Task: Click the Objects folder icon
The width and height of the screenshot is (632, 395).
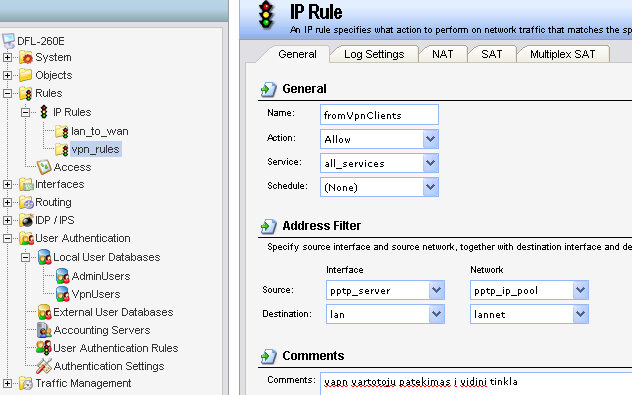Action: pos(26,75)
